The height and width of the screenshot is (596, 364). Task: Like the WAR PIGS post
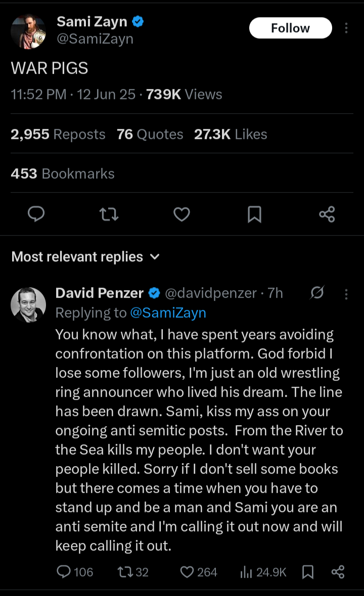pyautogui.click(x=181, y=214)
